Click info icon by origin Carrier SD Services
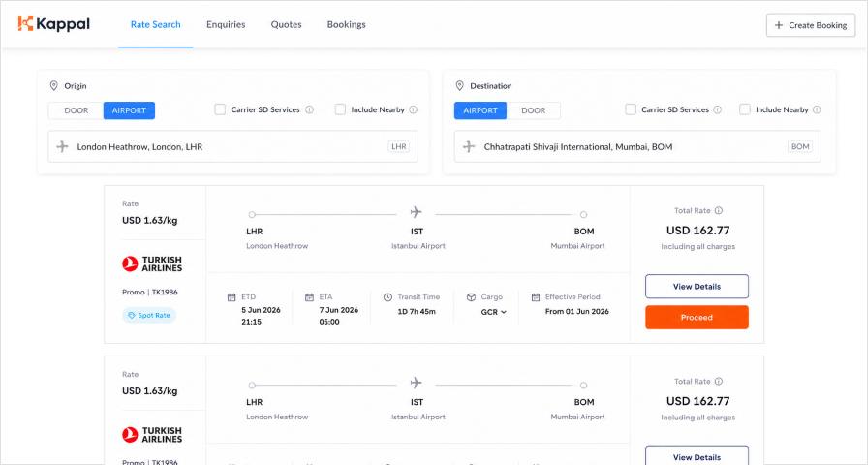This screenshot has height=465, width=868. [309, 109]
